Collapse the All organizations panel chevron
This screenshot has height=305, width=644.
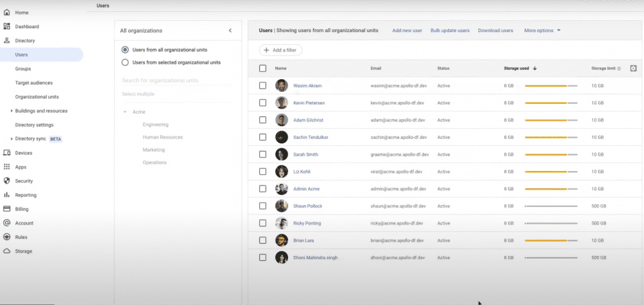[x=230, y=30]
